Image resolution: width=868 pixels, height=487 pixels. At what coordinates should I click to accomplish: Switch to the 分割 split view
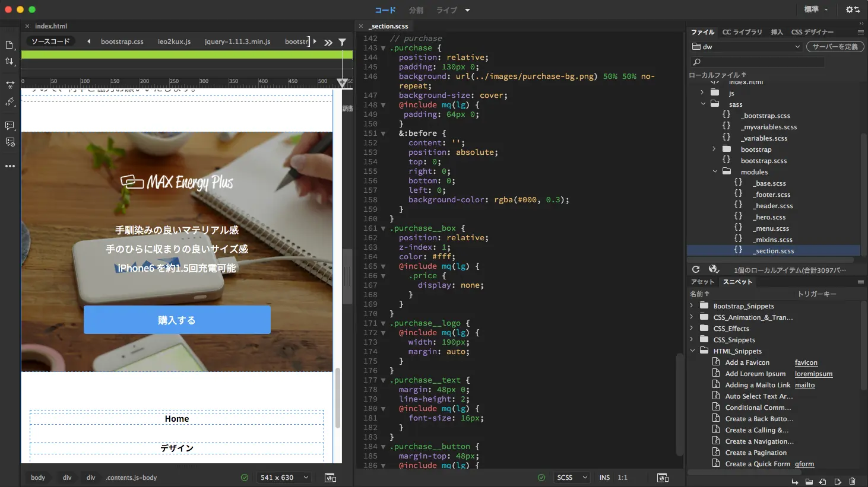pos(416,10)
